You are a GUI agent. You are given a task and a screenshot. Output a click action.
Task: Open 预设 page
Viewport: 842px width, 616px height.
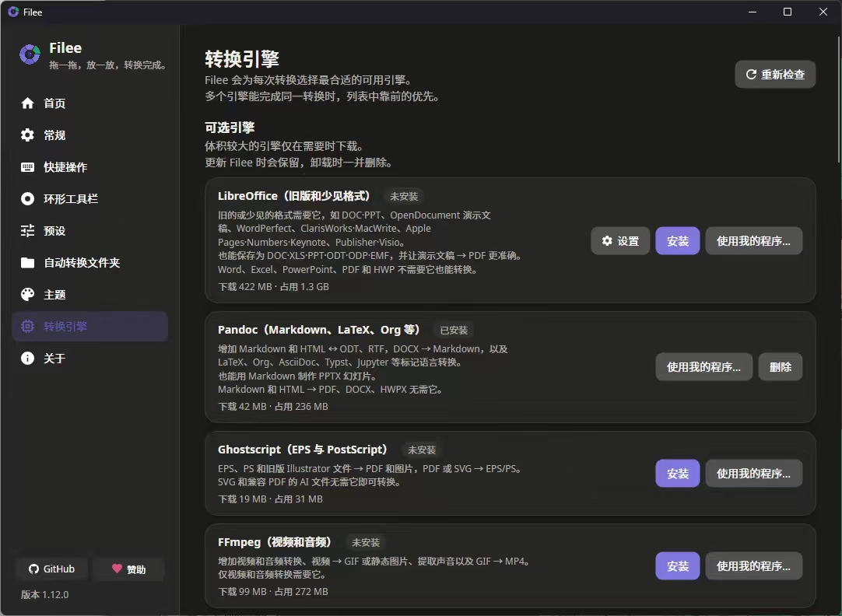tap(90, 231)
